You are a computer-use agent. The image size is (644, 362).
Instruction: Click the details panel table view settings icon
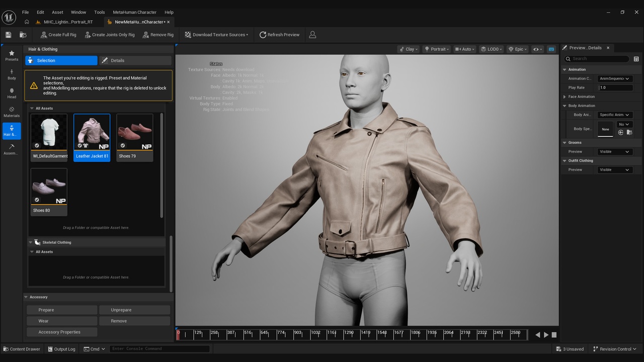(636, 59)
